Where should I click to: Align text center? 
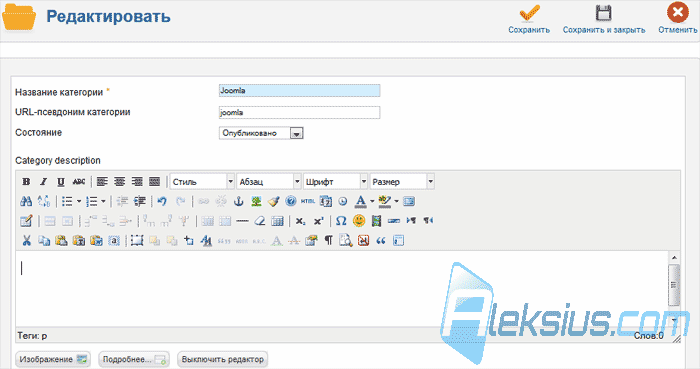120,182
